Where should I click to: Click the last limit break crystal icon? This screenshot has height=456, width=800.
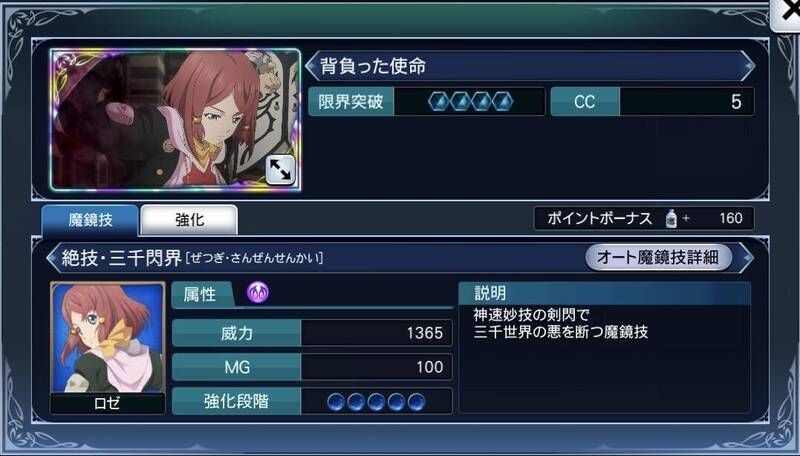503,102
